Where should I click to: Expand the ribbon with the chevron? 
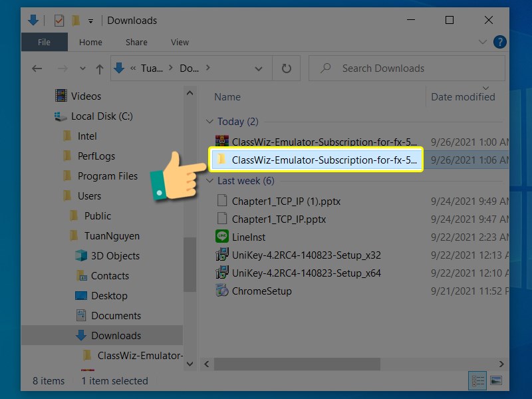point(483,43)
